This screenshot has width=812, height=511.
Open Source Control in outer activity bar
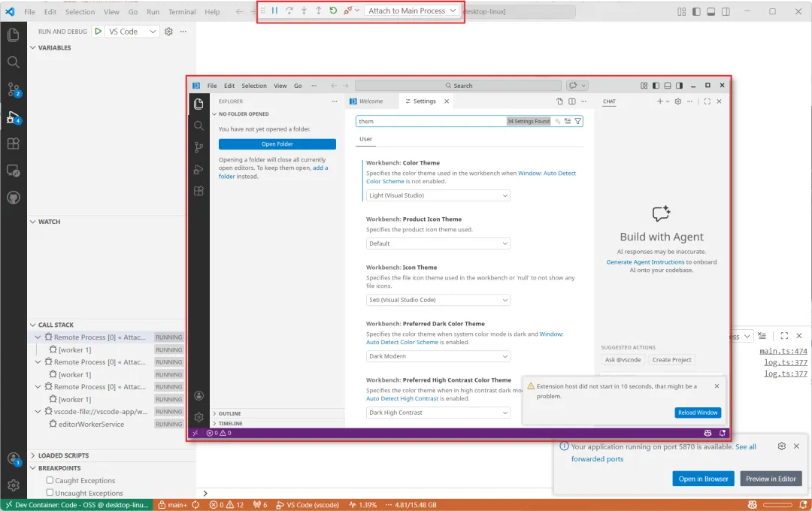pyautogui.click(x=14, y=89)
